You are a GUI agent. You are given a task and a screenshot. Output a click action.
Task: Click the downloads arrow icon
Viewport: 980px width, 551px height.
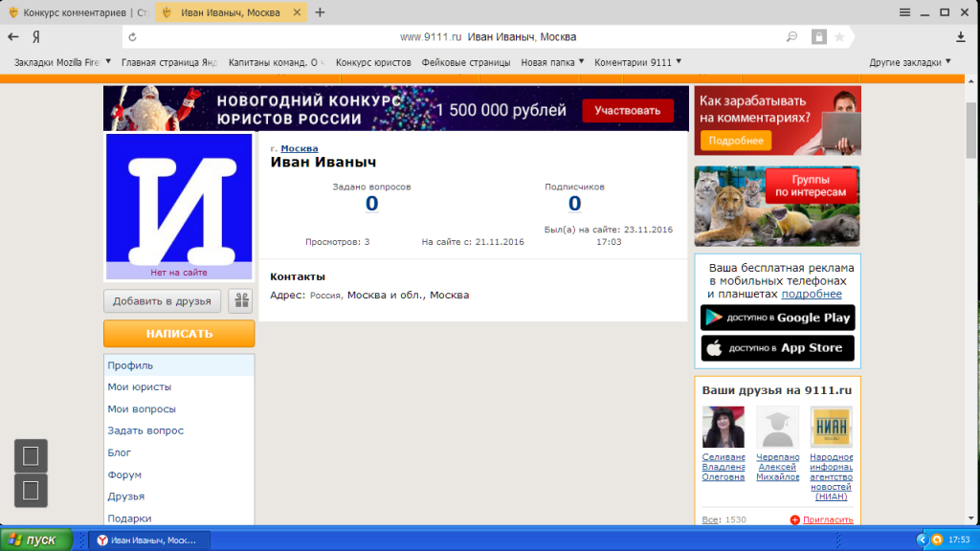pos(961,36)
